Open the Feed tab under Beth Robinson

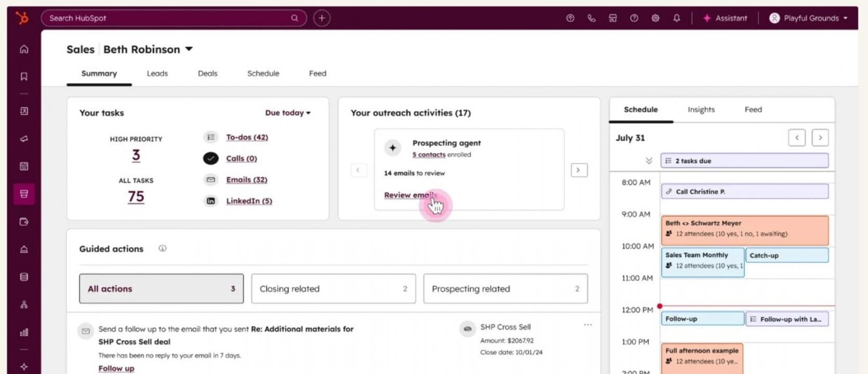[x=318, y=74]
